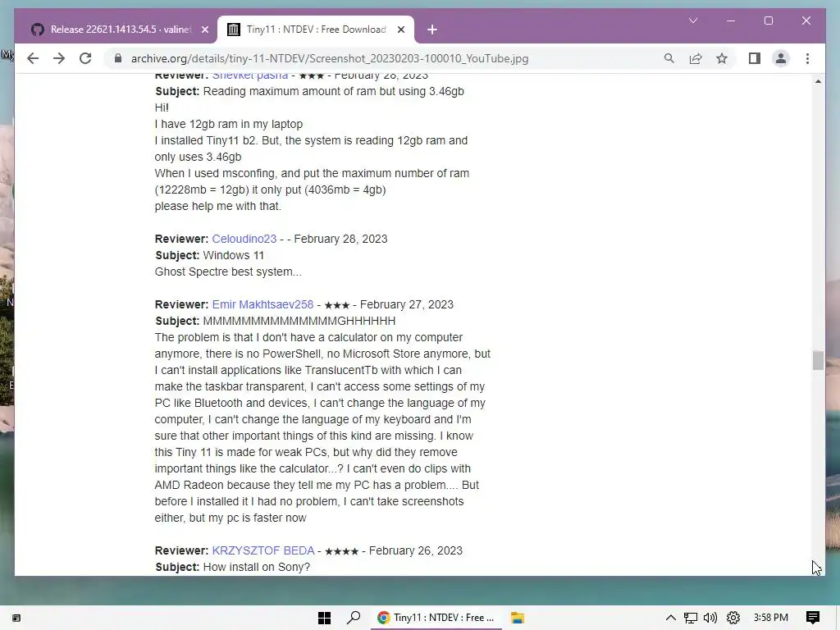This screenshot has width=840, height=630.
Task: Open Chrome's three-dot menu
Action: [807, 58]
